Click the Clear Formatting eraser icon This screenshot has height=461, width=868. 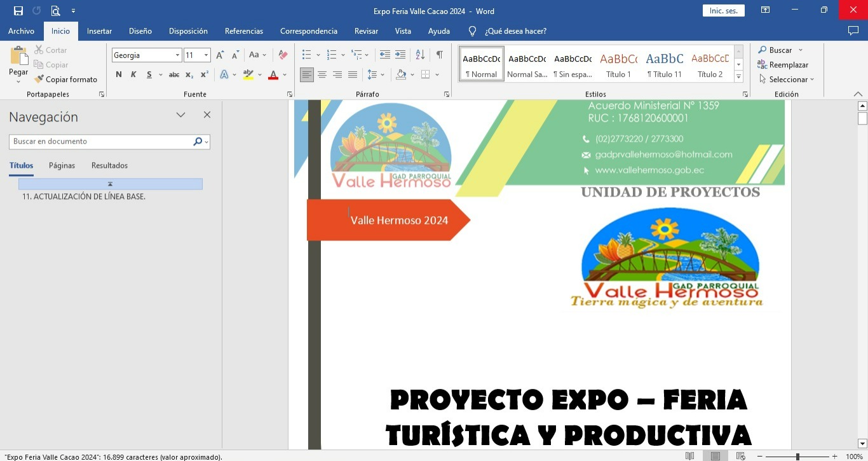(x=283, y=55)
